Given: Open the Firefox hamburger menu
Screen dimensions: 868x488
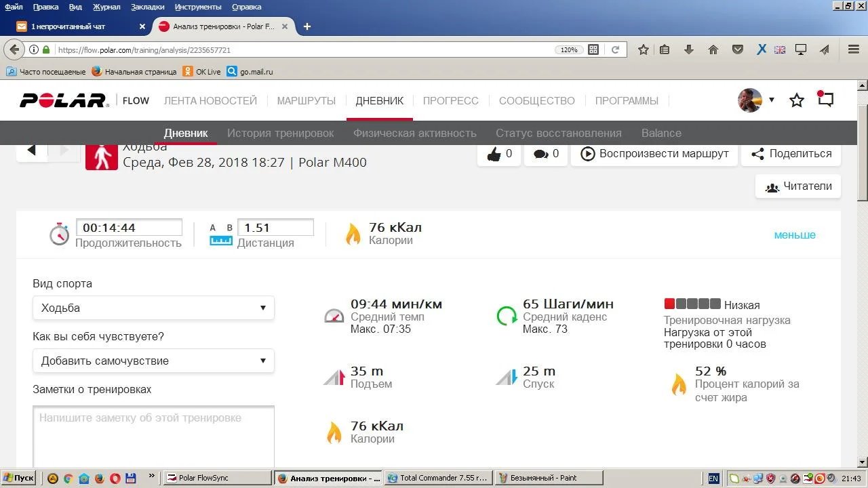Looking at the screenshot, I should (x=854, y=49).
